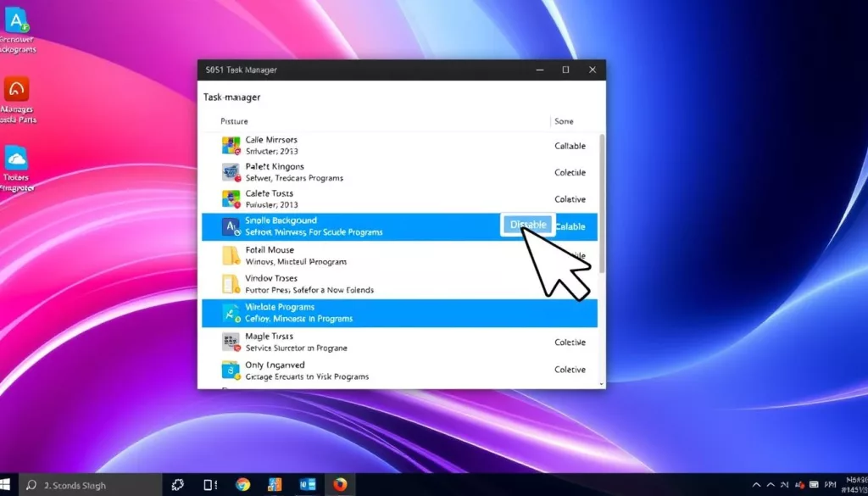
Task: Click the Callable status of Calle Mirrsors
Action: 570,146
